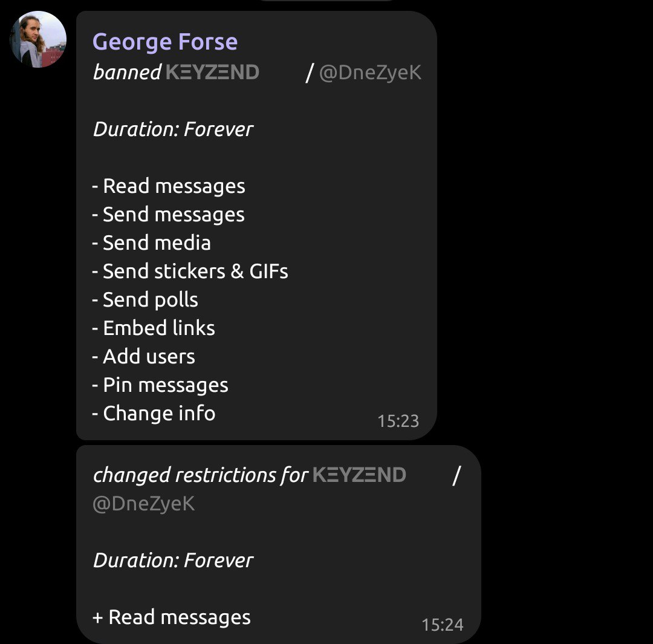Click the George Forse sender name
Viewport: 653px width, 644px height.
pos(165,42)
